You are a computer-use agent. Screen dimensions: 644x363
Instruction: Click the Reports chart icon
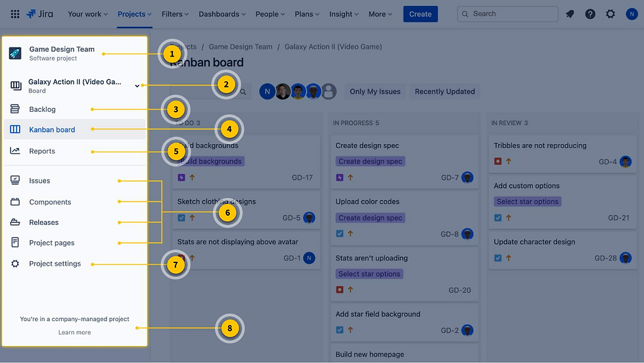[14, 151]
